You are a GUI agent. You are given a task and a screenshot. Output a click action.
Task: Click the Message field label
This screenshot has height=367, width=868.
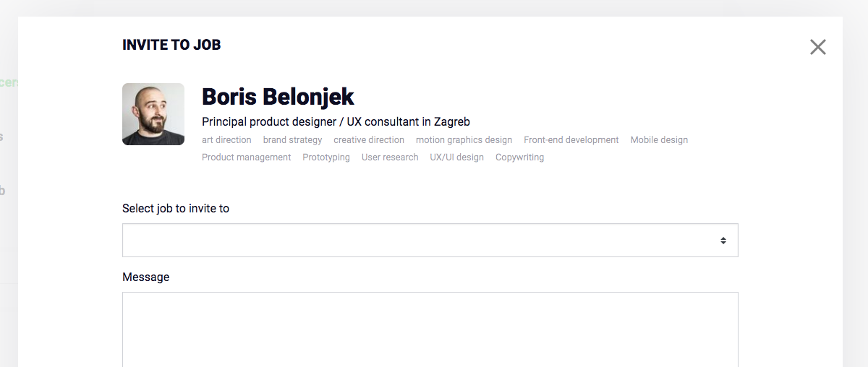(145, 277)
